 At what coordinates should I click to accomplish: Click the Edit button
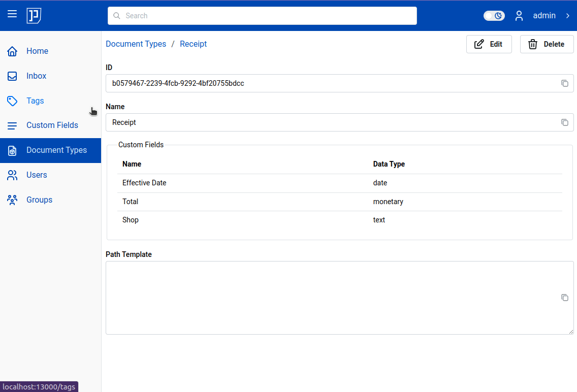tap(489, 44)
